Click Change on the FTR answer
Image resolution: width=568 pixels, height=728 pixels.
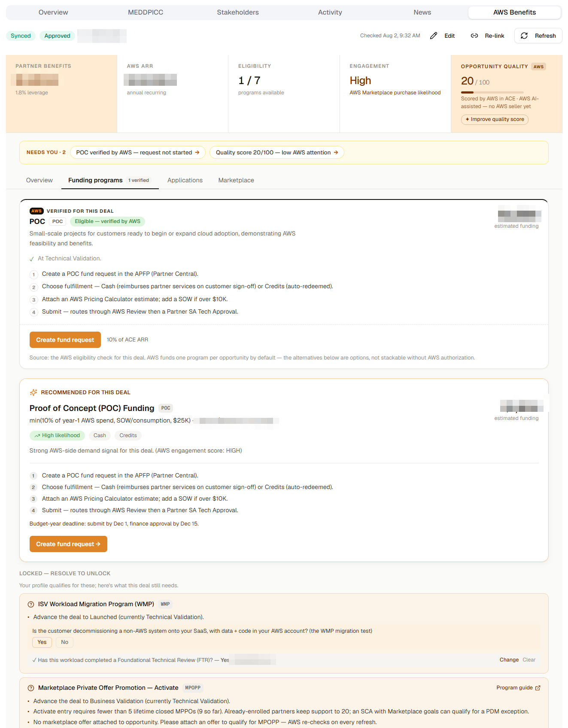[x=509, y=660]
